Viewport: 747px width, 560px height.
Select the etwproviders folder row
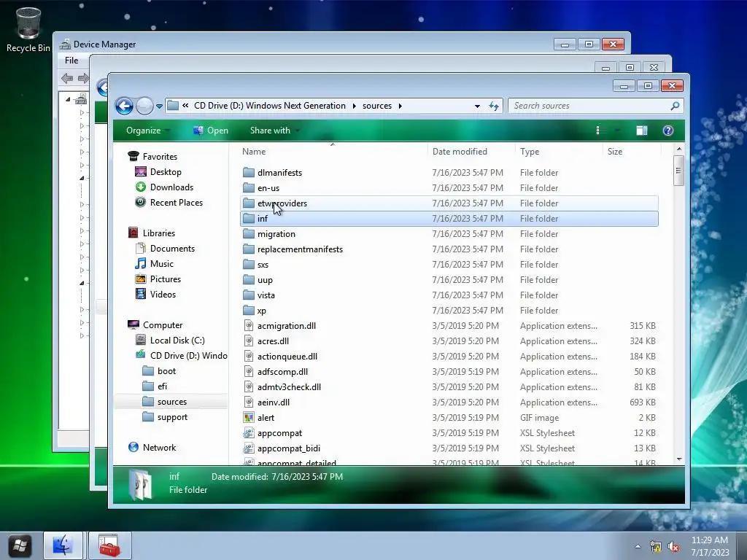coord(449,203)
